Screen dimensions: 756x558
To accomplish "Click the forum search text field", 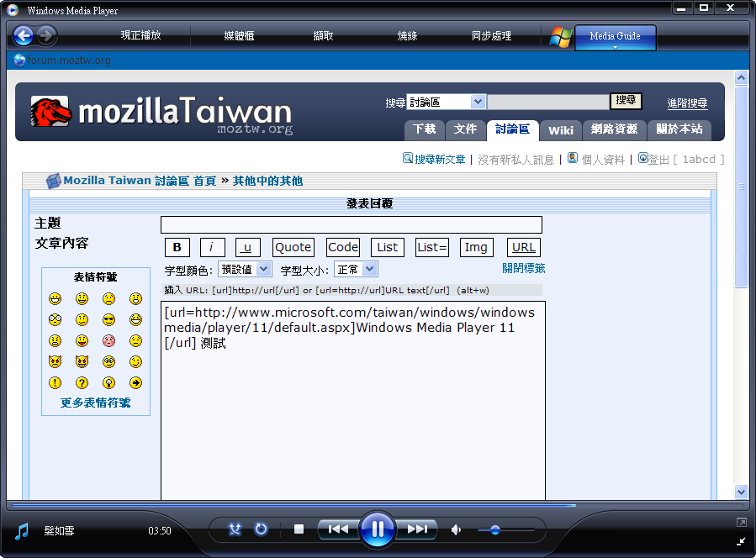I will (x=548, y=102).
